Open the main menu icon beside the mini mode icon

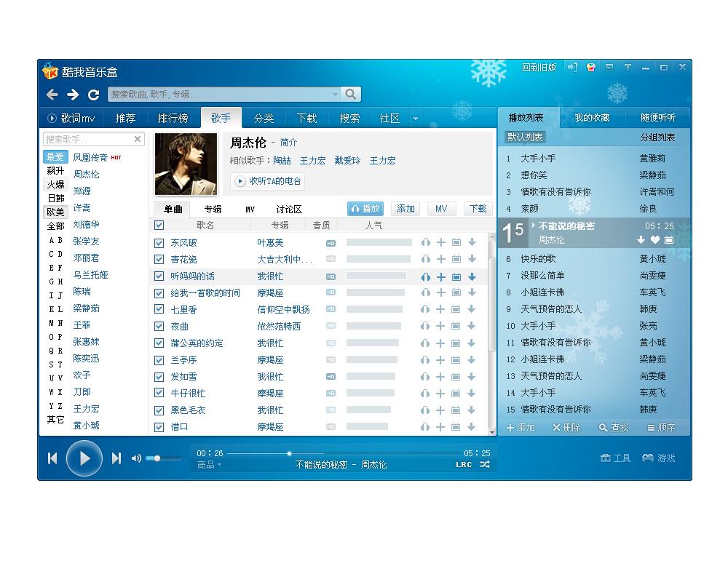point(628,68)
